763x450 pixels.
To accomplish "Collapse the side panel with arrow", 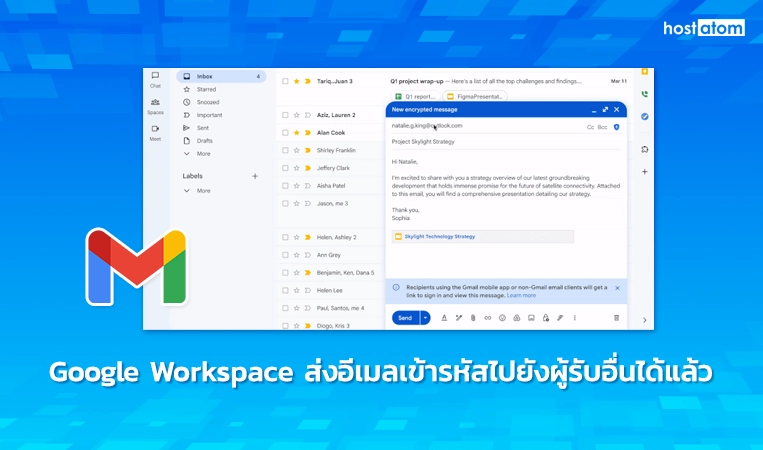I will 645,320.
